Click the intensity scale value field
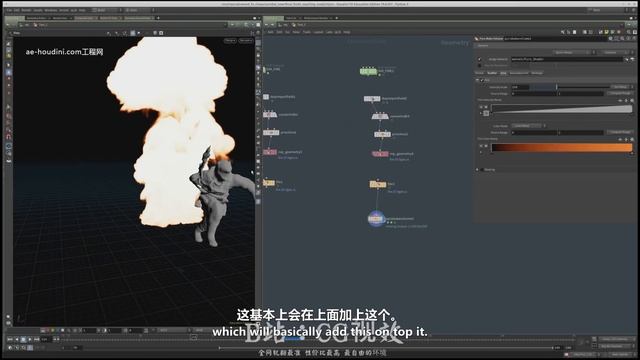The image size is (640, 360). [x=520, y=87]
